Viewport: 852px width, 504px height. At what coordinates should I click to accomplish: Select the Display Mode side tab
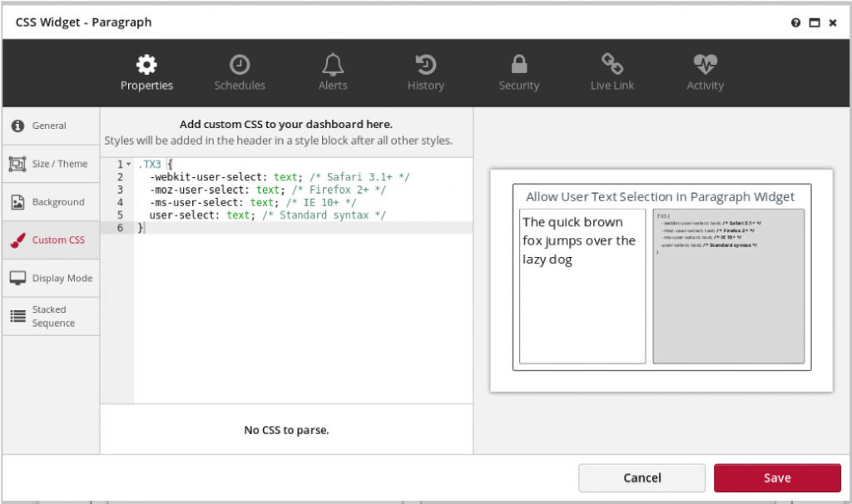[51, 278]
